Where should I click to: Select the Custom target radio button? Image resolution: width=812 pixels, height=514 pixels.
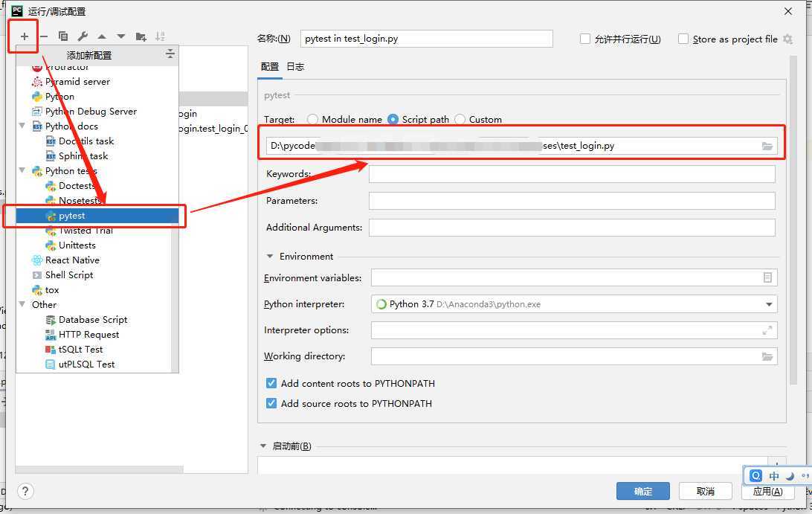pos(460,120)
